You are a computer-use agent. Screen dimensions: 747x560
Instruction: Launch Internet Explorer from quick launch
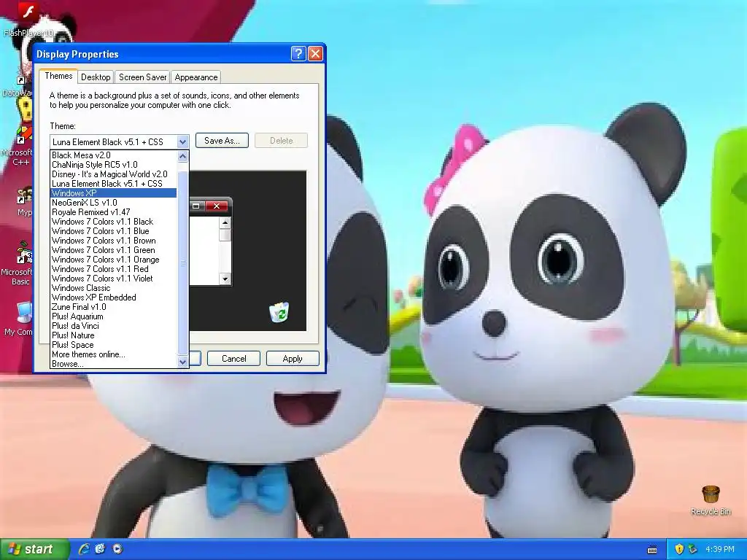[x=84, y=549]
